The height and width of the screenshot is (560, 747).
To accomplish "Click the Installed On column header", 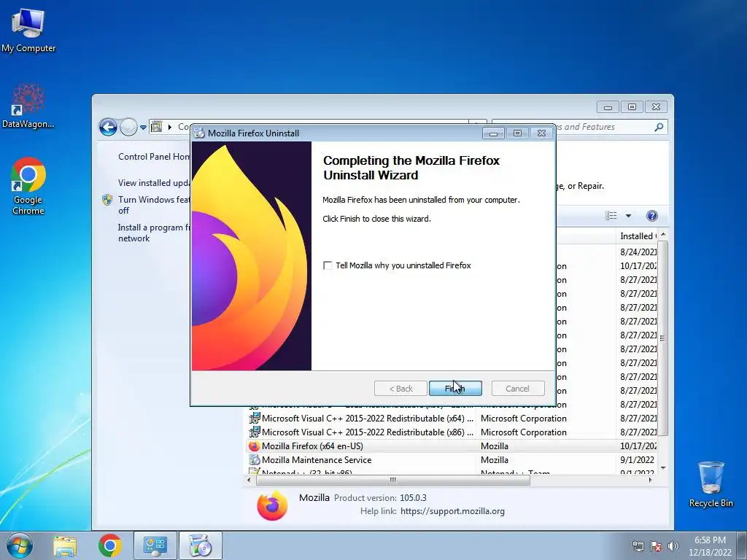I will tap(638, 236).
